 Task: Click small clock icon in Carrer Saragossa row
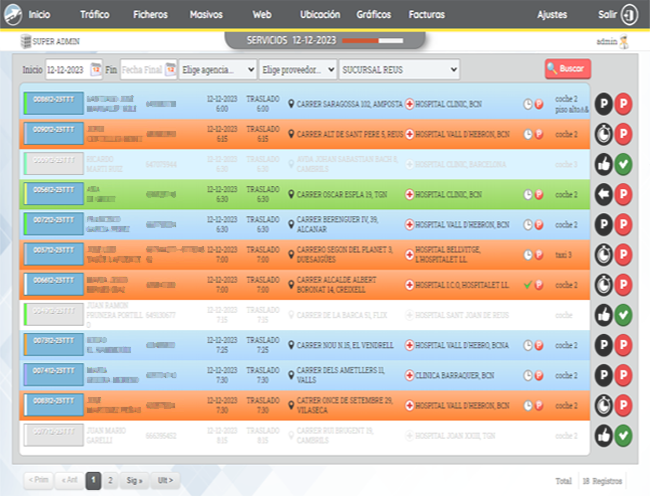[x=528, y=104]
